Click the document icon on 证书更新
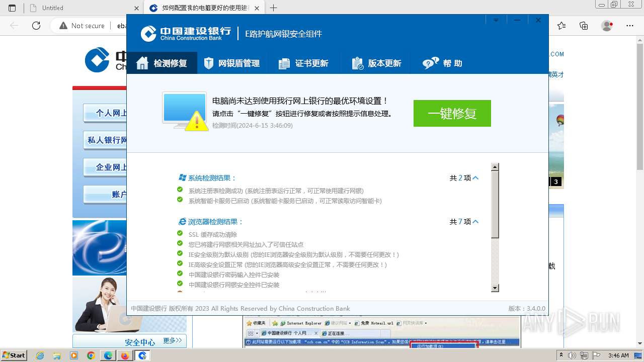The image size is (644, 362). coord(284,63)
